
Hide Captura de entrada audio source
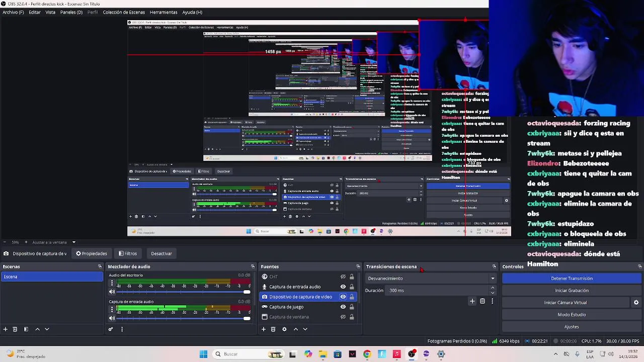pyautogui.click(x=343, y=287)
